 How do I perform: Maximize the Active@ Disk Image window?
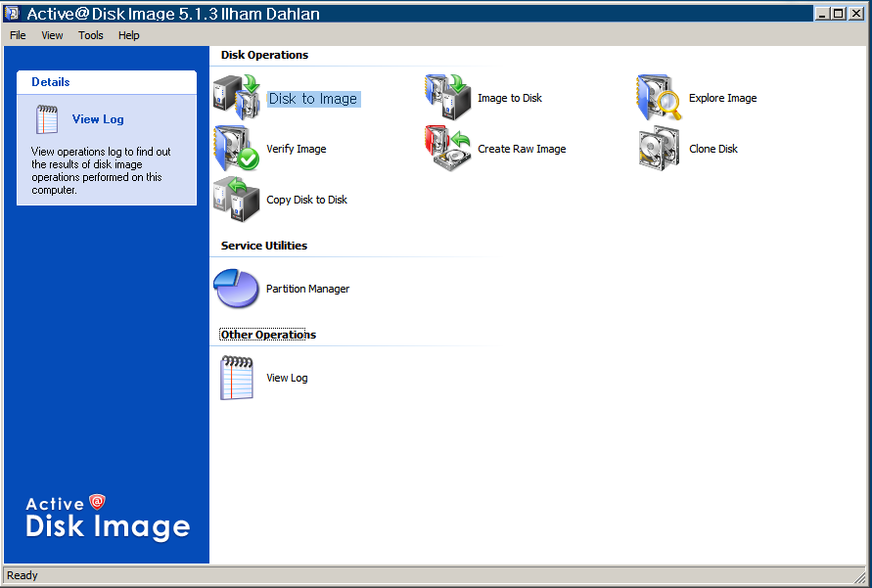pyautogui.click(x=839, y=14)
